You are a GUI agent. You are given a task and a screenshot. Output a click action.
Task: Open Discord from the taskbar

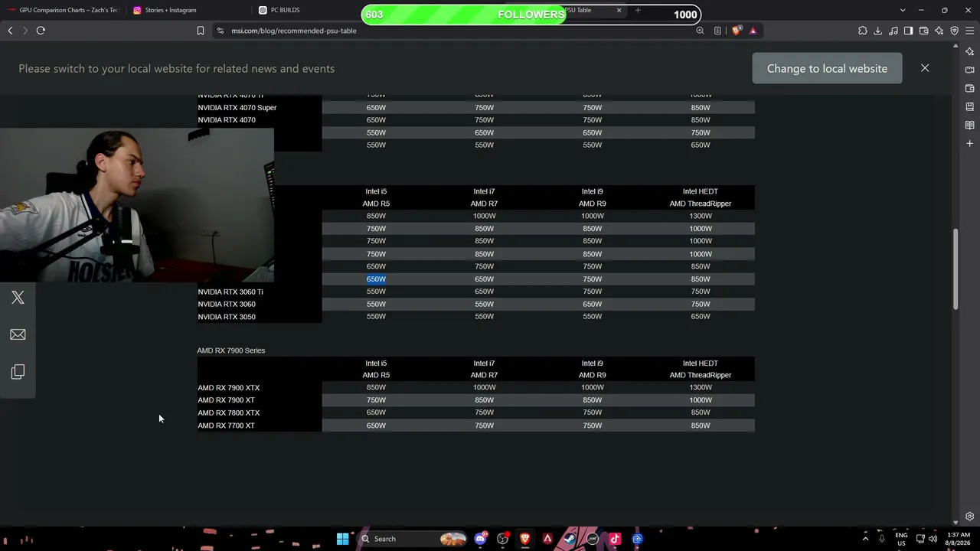(480, 539)
